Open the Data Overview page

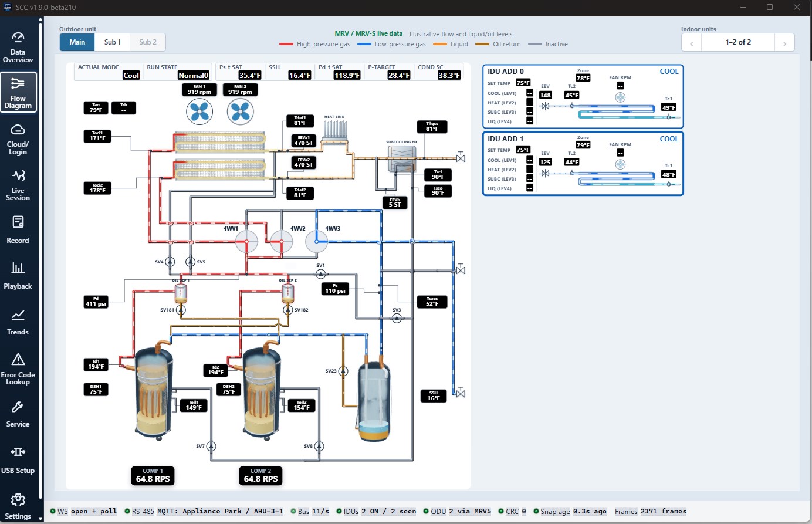[18, 47]
